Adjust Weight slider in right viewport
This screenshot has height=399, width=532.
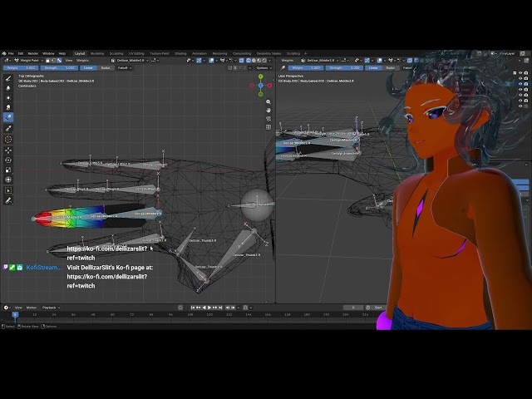click(305, 68)
